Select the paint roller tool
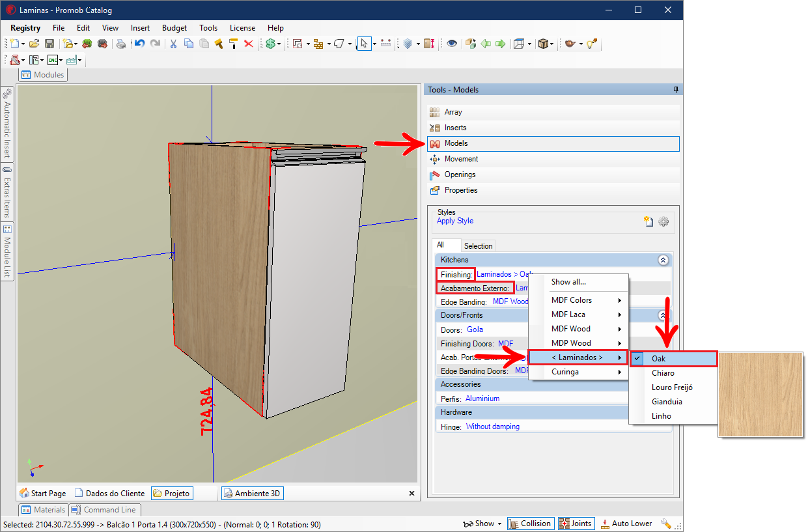The width and height of the screenshot is (808, 532). point(233,44)
